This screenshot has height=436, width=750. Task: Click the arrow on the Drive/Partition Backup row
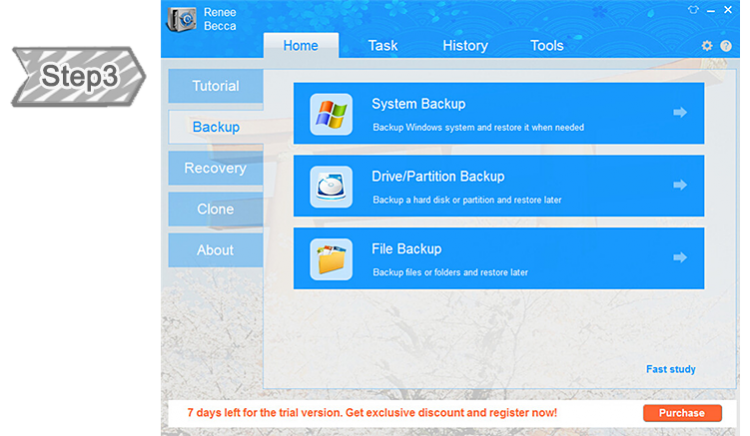click(x=680, y=185)
